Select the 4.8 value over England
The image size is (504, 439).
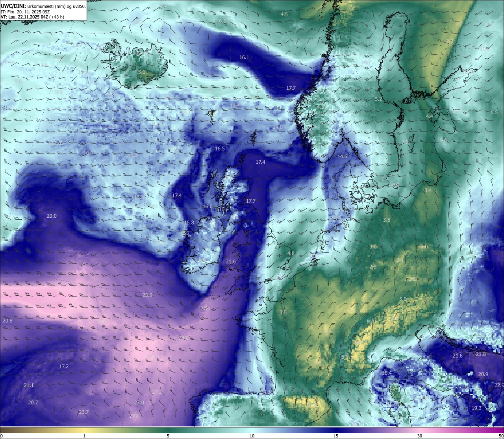tap(291, 254)
